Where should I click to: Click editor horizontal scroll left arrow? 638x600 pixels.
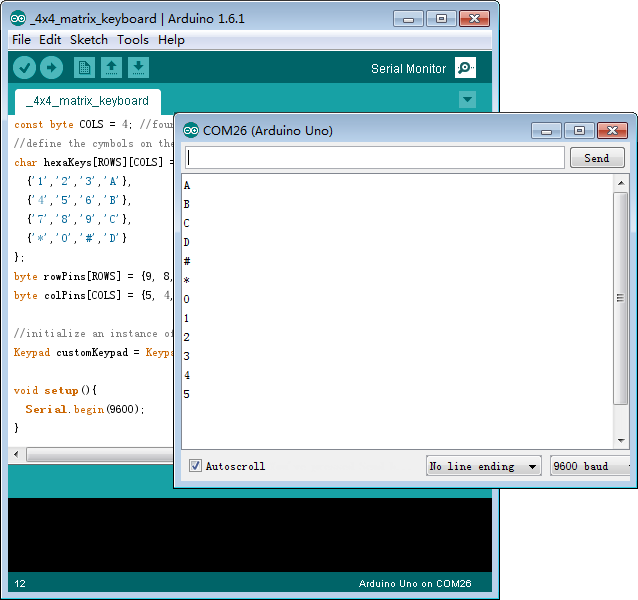point(16,454)
